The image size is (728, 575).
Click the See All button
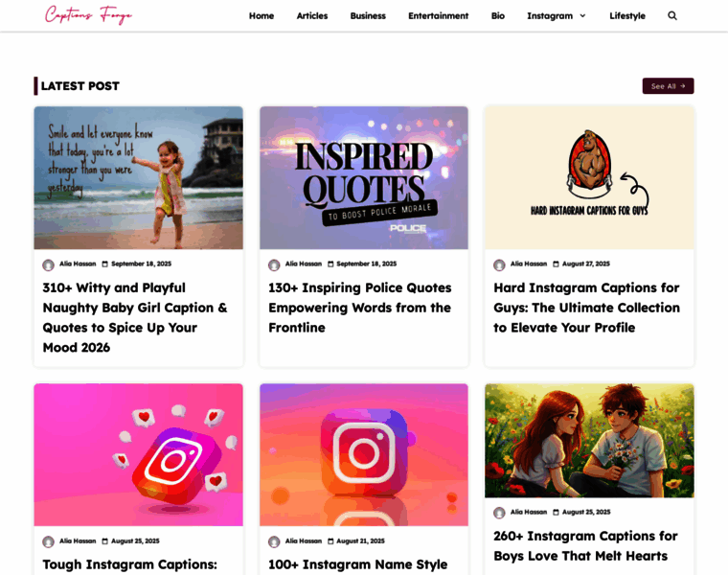(x=668, y=86)
